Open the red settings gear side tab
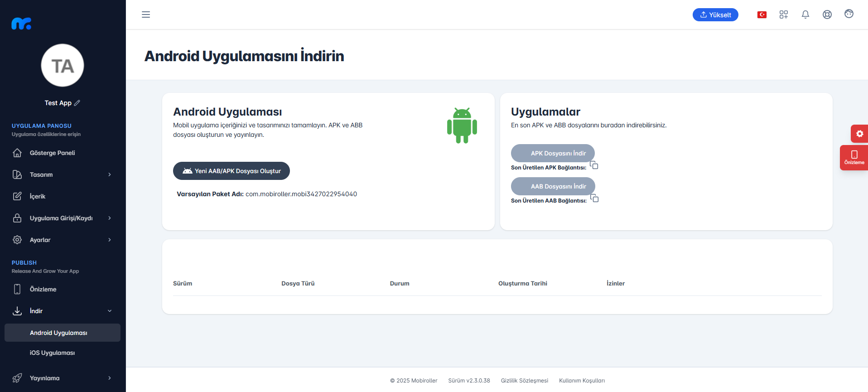The image size is (868, 392). (859, 134)
